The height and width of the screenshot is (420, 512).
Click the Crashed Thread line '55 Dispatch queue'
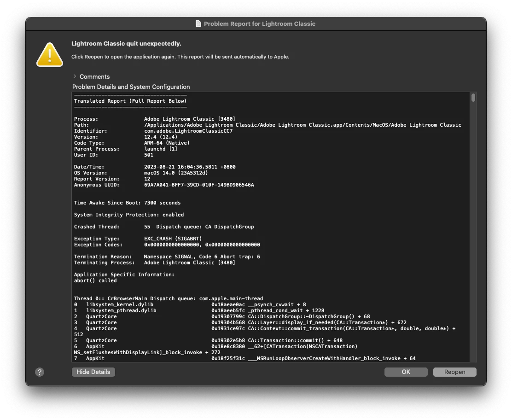[x=199, y=227]
